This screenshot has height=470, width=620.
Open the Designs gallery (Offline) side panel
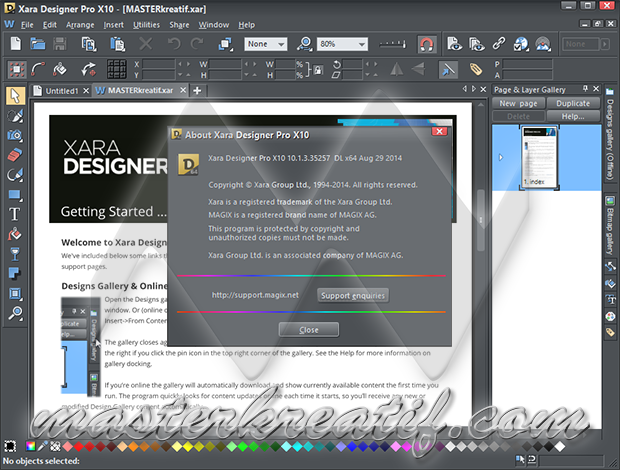(610, 134)
